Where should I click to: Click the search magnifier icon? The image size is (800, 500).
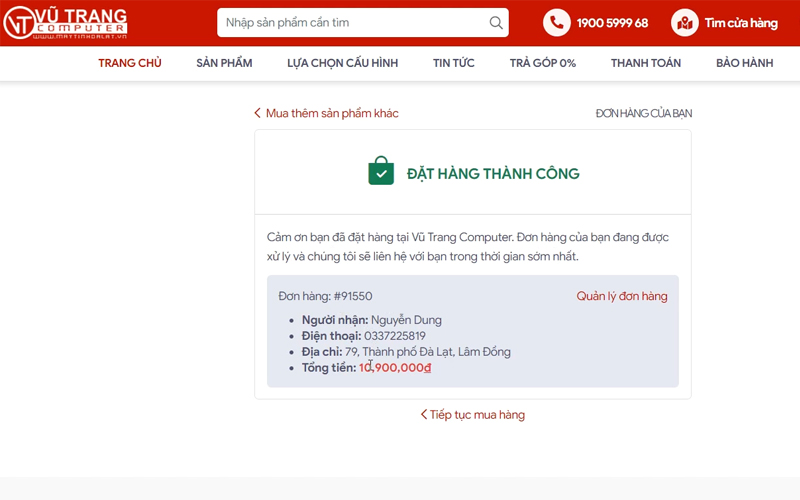(496, 22)
